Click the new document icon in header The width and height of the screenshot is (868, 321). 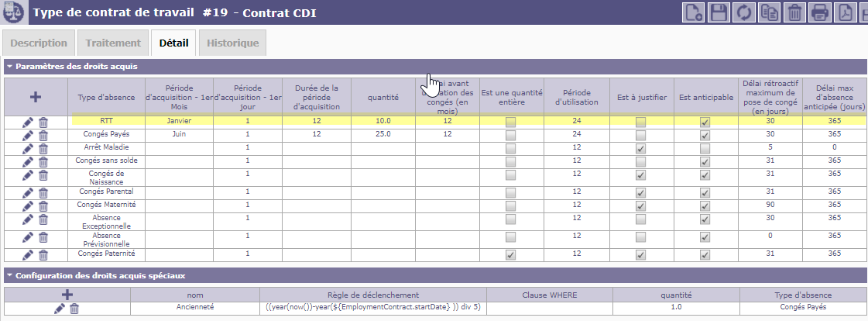[x=693, y=12]
